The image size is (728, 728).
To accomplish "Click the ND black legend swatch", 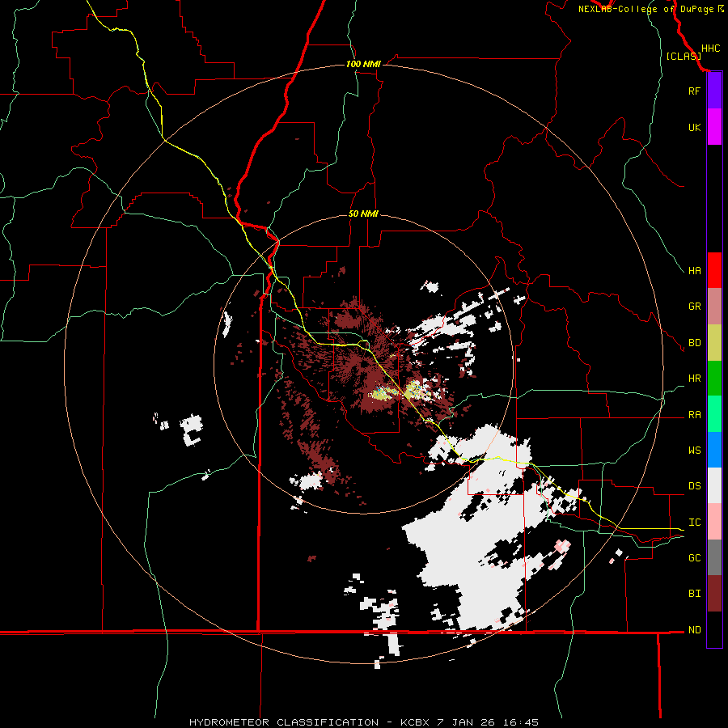I will pyautogui.click(x=714, y=629).
